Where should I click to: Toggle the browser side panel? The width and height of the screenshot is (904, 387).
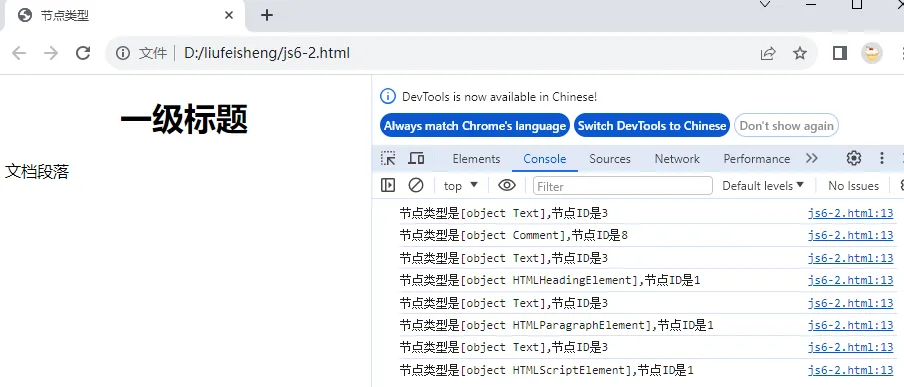[839, 54]
